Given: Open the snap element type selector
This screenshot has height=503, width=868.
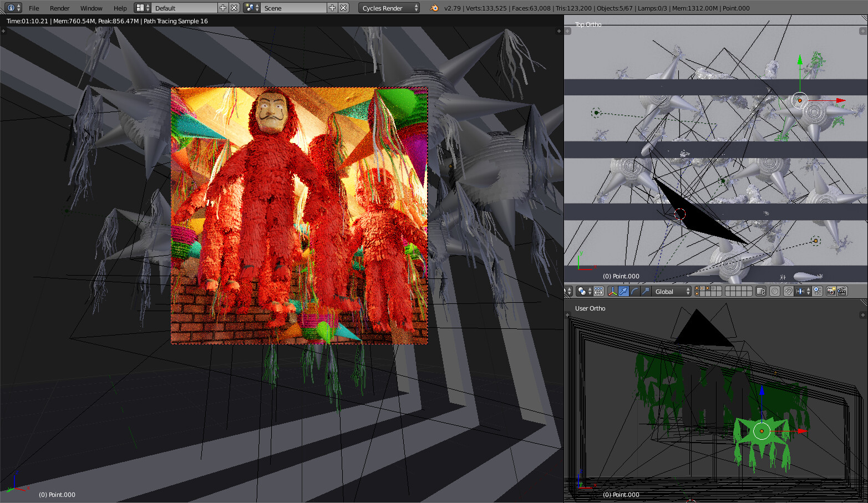Looking at the screenshot, I should 803,291.
